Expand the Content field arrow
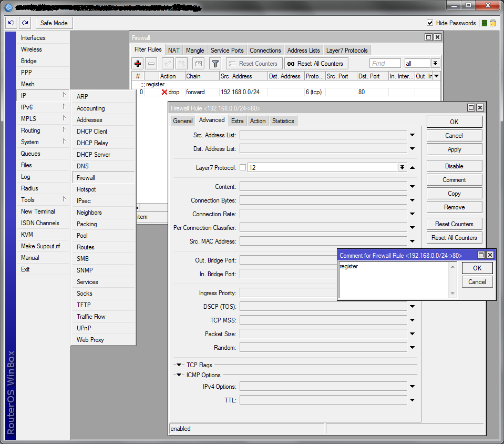The width and height of the screenshot is (504, 444). click(413, 187)
